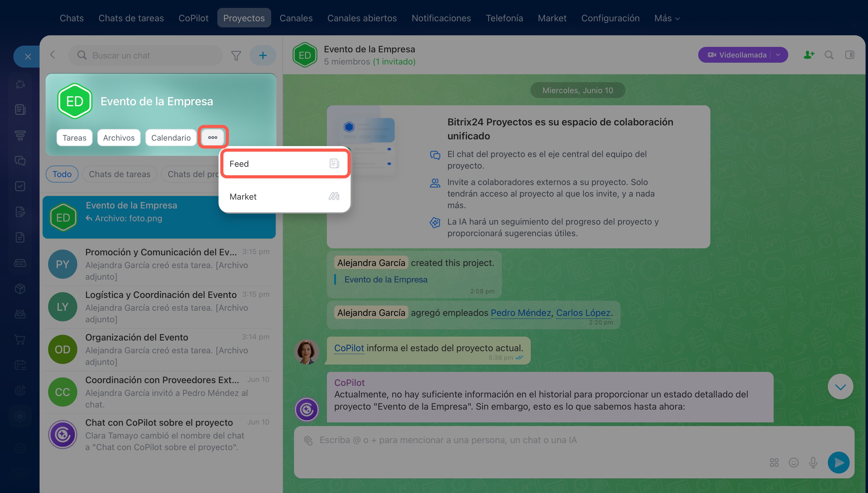The width and height of the screenshot is (868, 493).
Task: Switch to the Chats tab
Action: (72, 18)
